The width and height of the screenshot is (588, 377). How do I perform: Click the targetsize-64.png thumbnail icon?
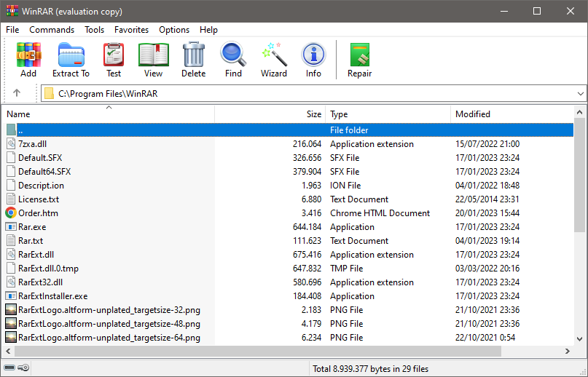(11, 337)
